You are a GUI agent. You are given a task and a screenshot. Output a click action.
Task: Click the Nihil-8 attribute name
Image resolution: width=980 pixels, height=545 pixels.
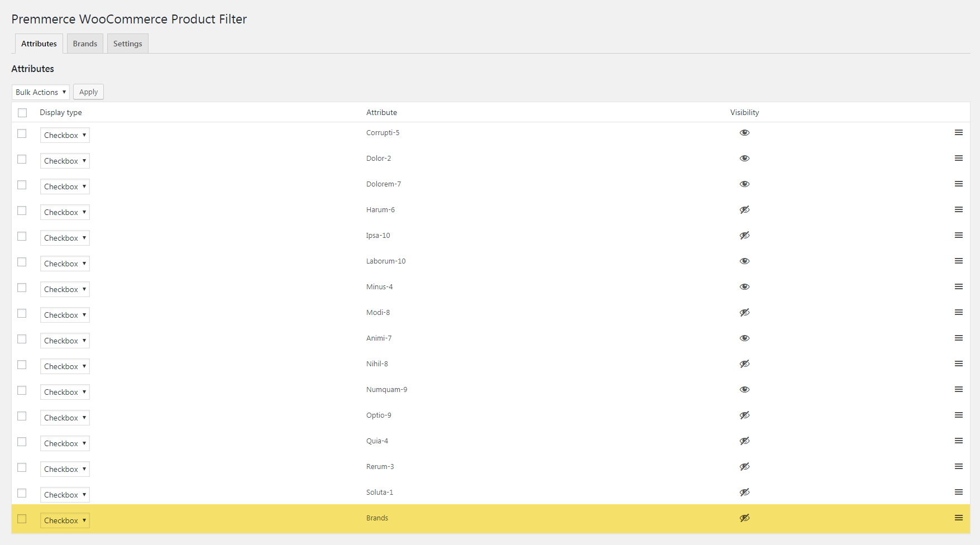tap(377, 364)
